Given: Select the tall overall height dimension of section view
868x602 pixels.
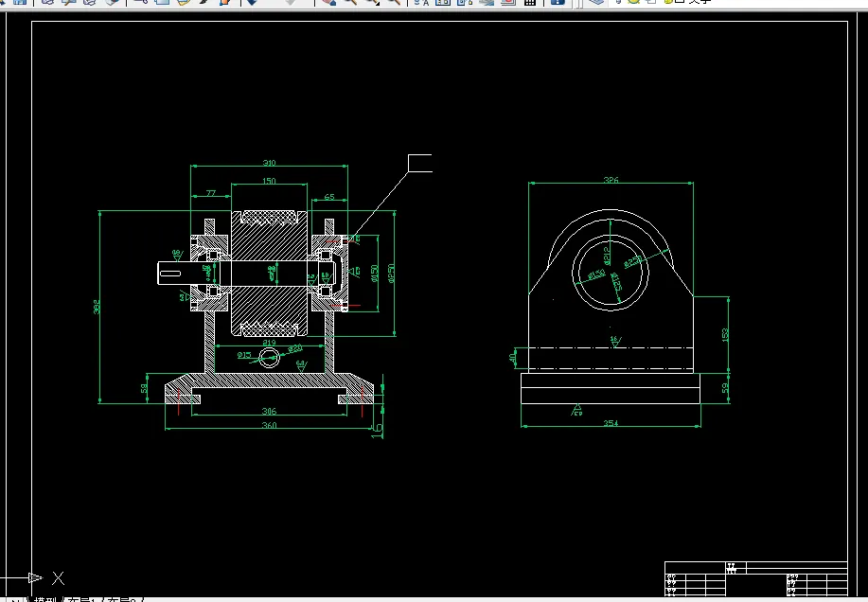Looking at the screenshot, I should (x=97, y=307).
